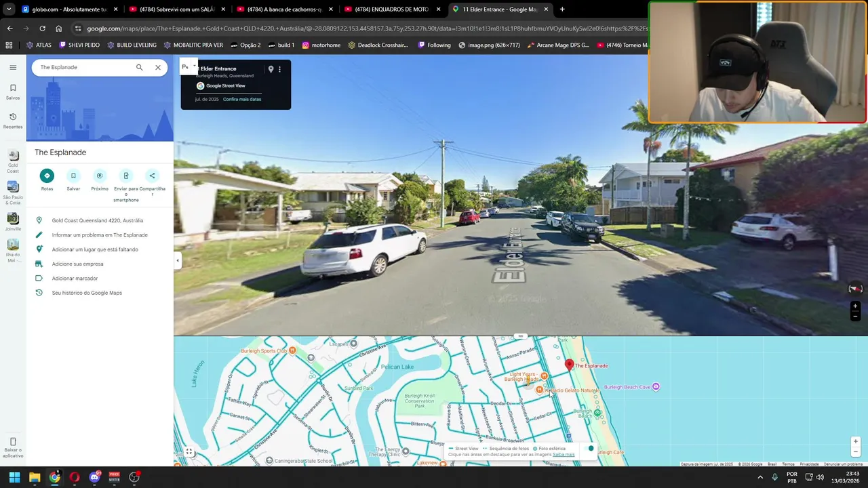Reload the page
The width and height of the screenshot is (868, 488).
pyautogui.click(x=42, y=28)
